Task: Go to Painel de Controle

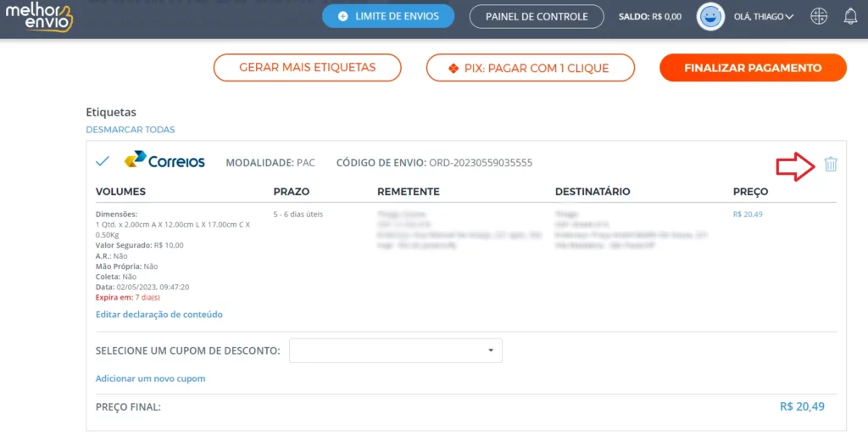Action: click(537, 17)
